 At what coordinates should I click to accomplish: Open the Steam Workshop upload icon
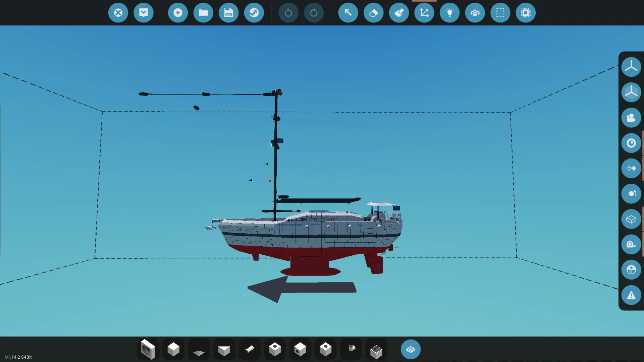point(254,13)
